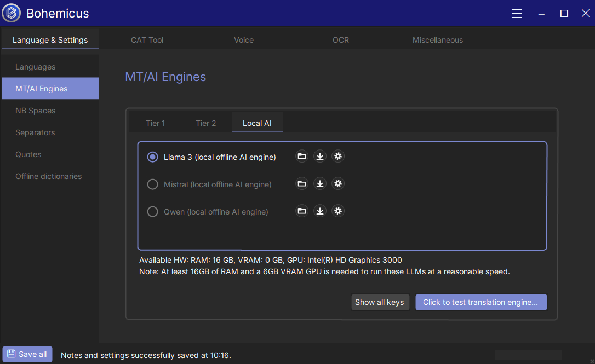
Task: Switch to the Tier 1 tab
Action: tap(155, 123)
